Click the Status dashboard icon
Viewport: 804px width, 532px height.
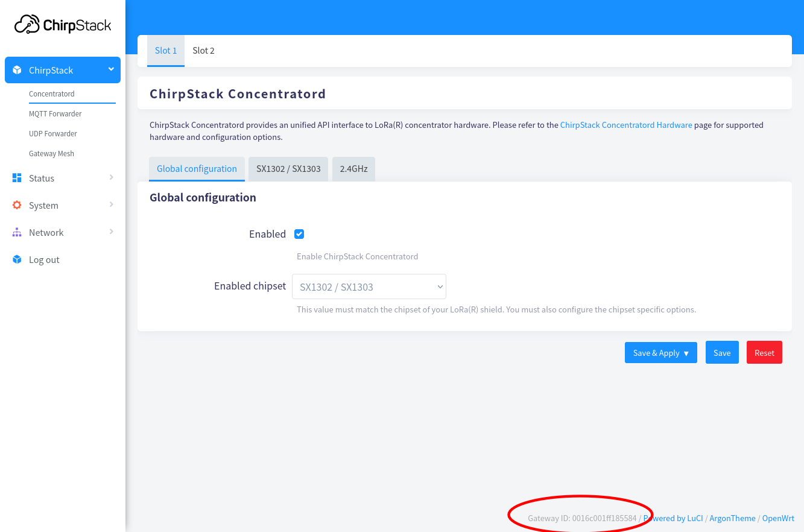pyautogui.click(x=17, y=178)
